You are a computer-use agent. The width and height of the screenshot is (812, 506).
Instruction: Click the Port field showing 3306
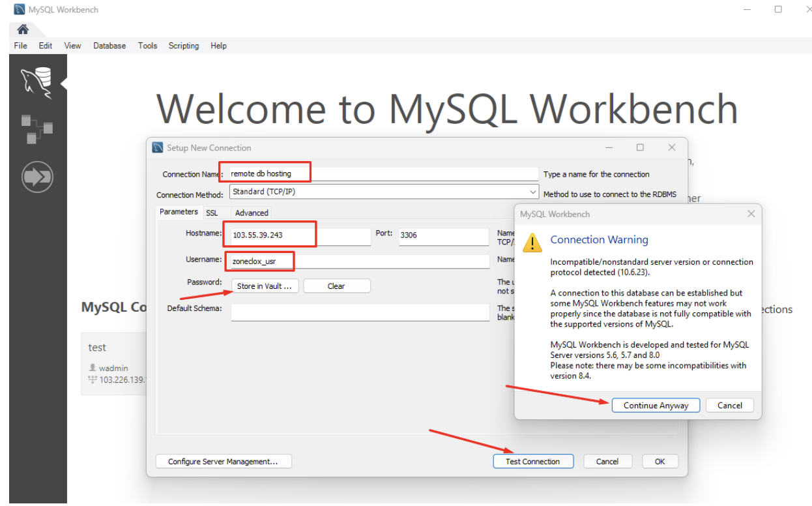pos(444,235)
